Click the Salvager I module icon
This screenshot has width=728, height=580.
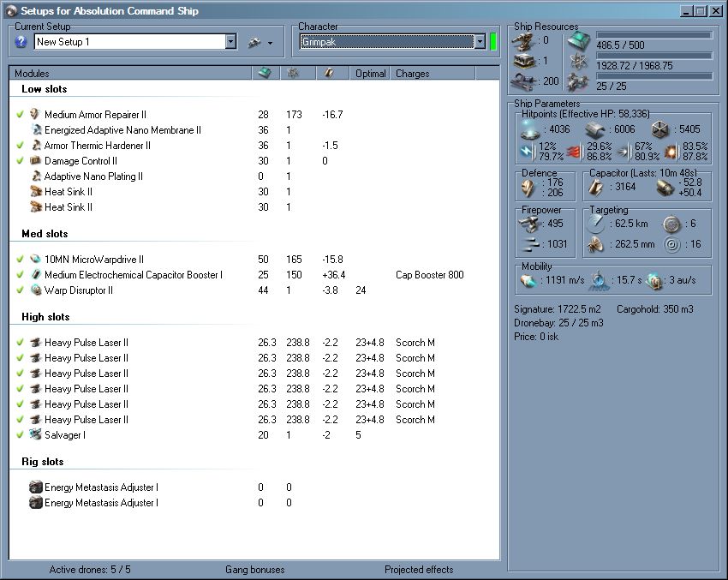coord(35,434)
